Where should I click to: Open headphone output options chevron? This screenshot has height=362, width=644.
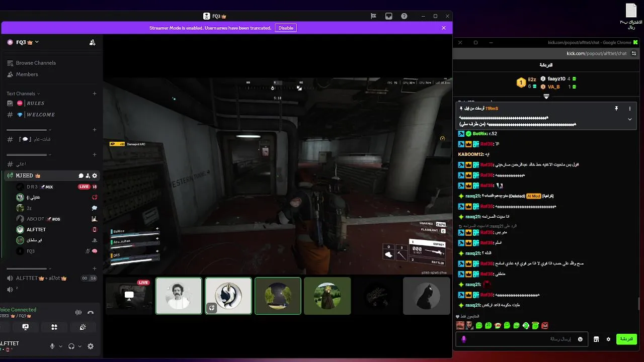point(80,346)
